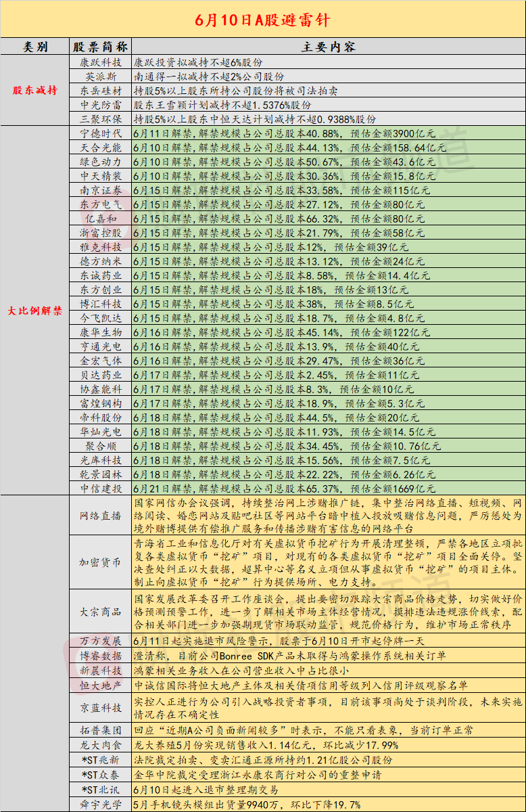Click the 中信建投 stock name cell
The height and width of the screenshot is (812, 526).
101,488
